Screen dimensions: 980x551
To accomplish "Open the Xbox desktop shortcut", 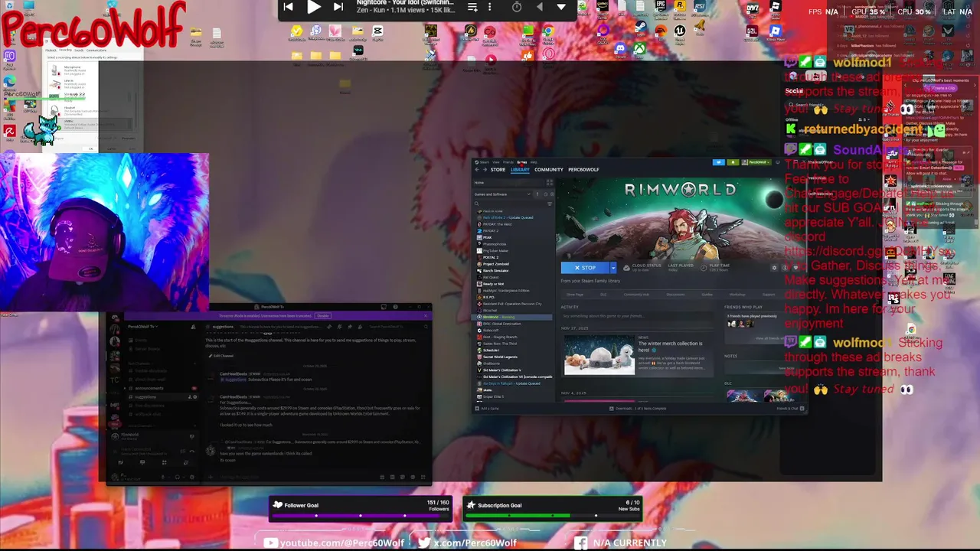I will 639,50.
